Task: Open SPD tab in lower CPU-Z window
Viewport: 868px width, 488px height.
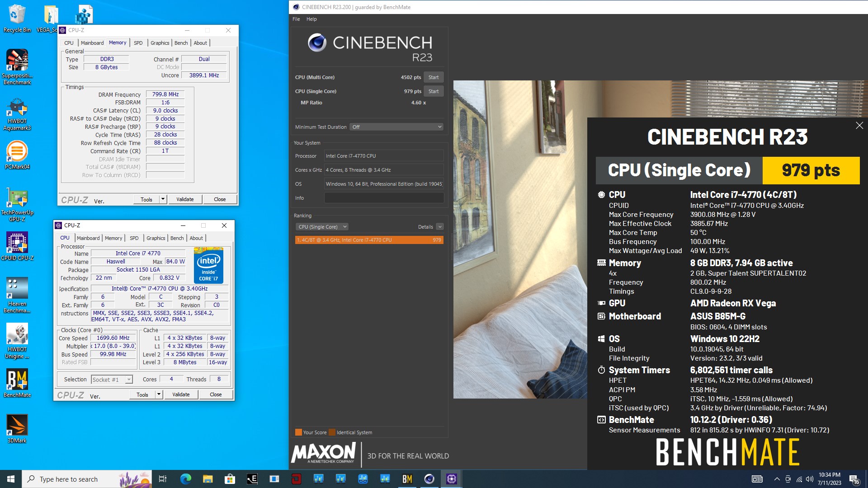Action: coord(134,238)
